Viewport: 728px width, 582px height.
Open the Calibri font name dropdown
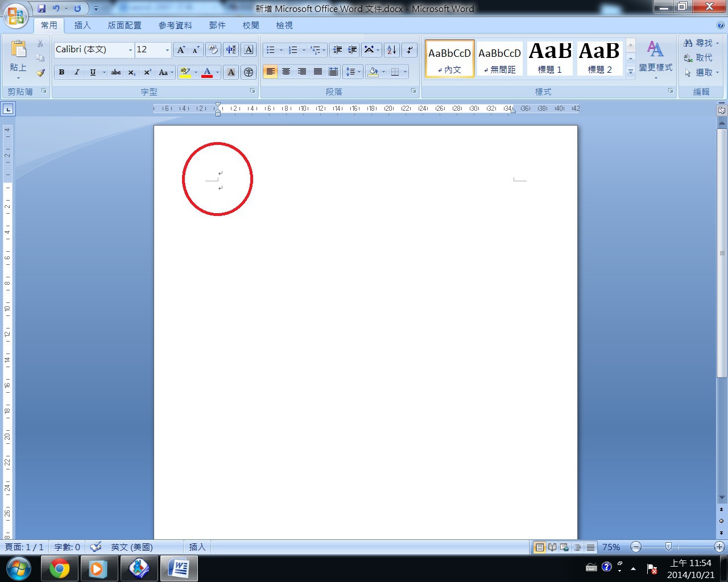click(x=130, y=50)
